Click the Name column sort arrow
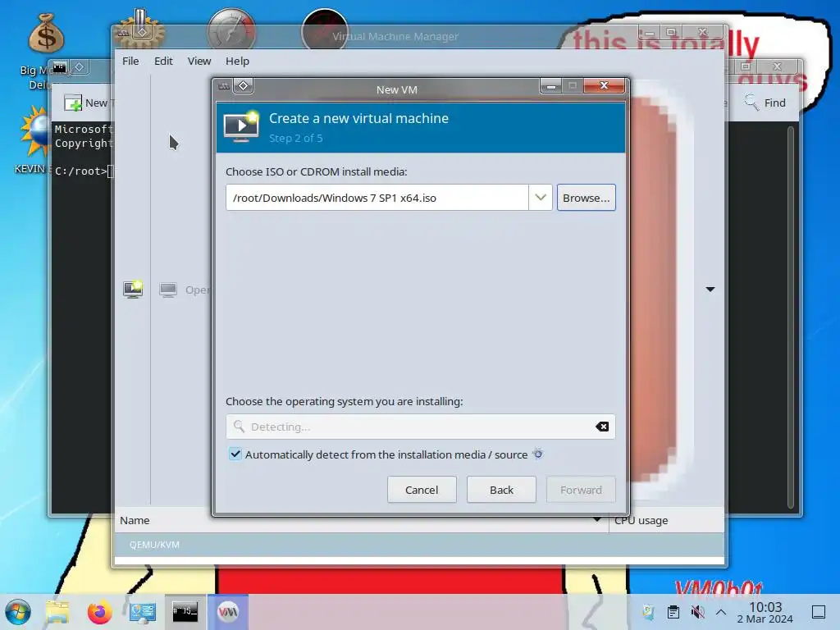 click(597, 520)
